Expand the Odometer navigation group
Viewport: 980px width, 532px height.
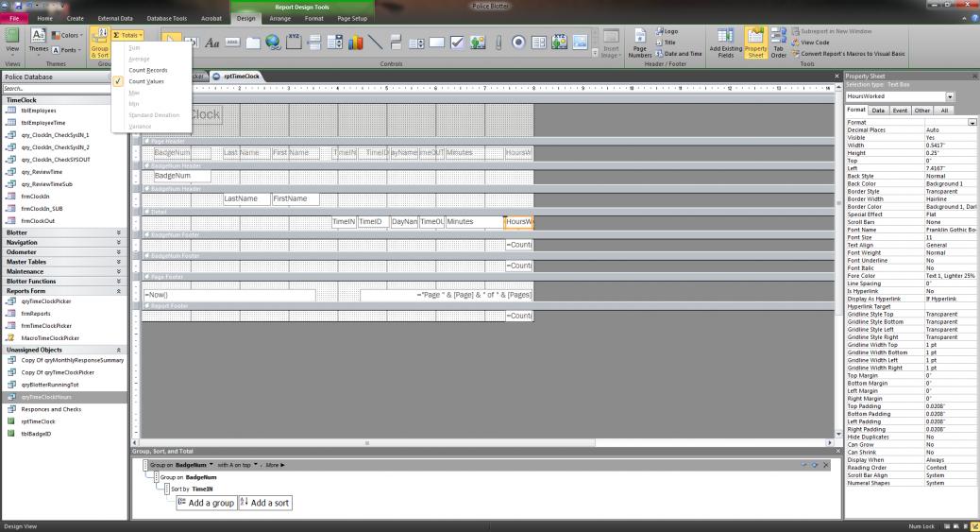tap(119, 251)
